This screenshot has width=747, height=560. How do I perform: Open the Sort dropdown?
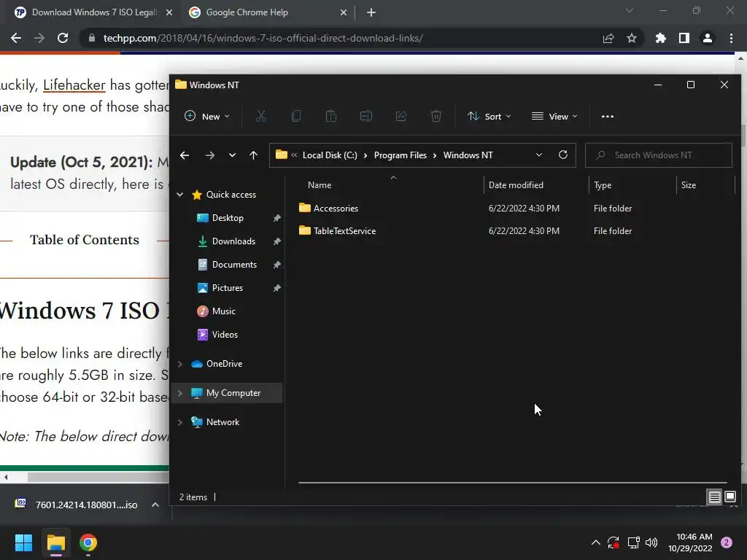489,116
